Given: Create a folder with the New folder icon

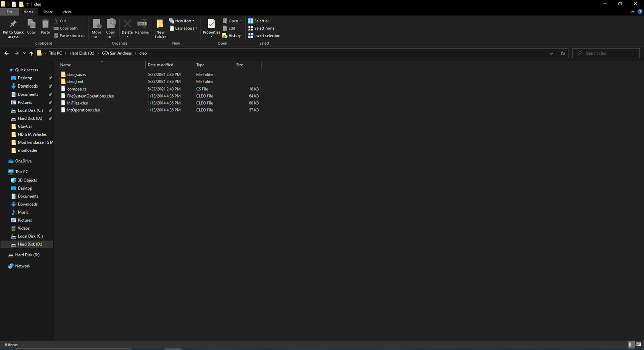Looking at the screenshot, I should click(x=160, y=24).
